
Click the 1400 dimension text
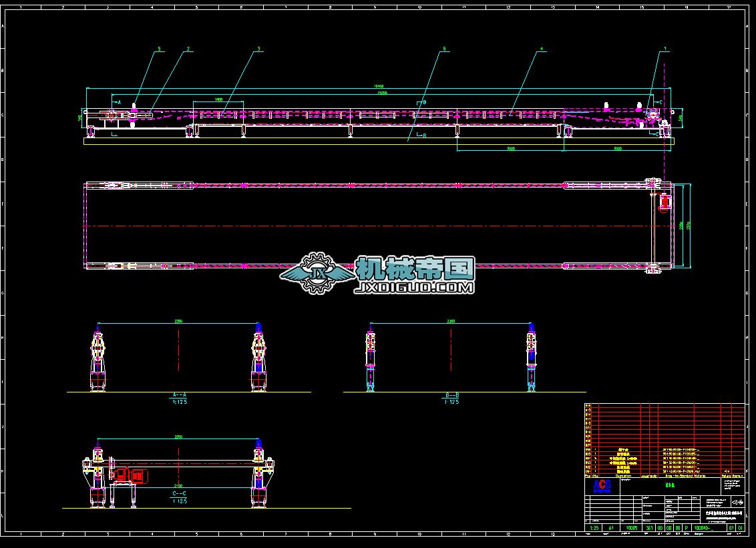coord(219,99)
